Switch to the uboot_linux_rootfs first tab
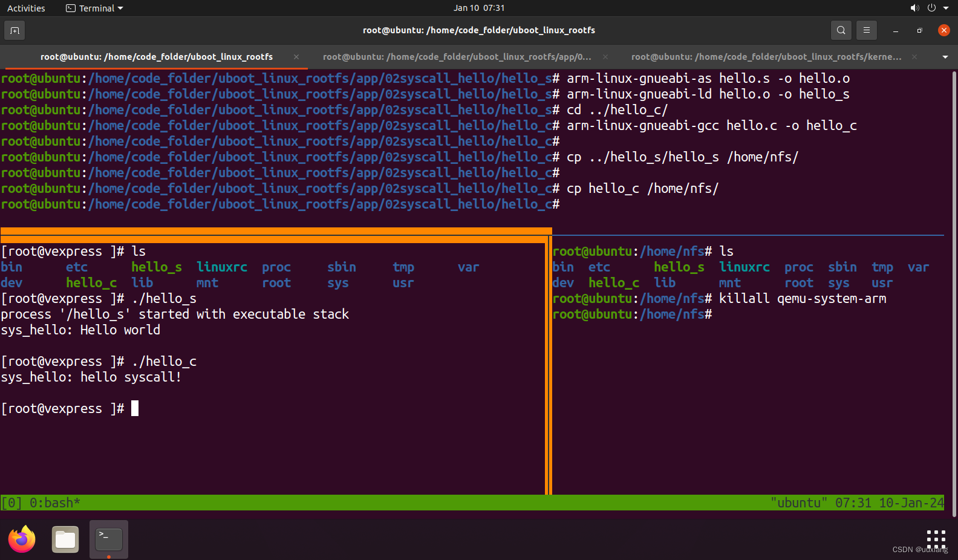 coord(157,57)
